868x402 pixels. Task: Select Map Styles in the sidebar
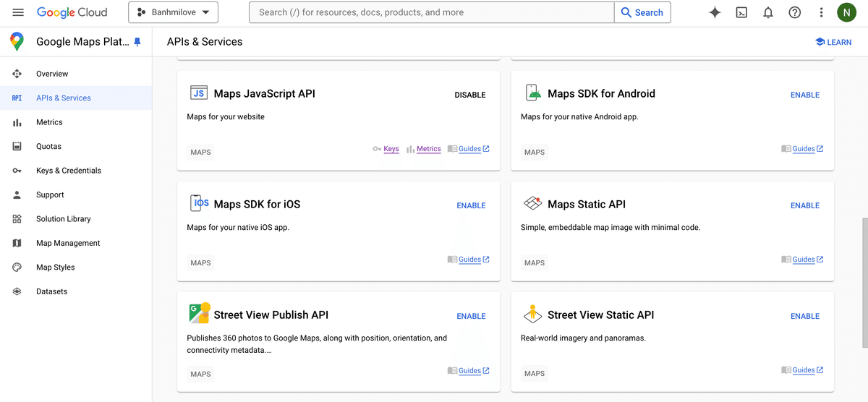tap(55, 268)
